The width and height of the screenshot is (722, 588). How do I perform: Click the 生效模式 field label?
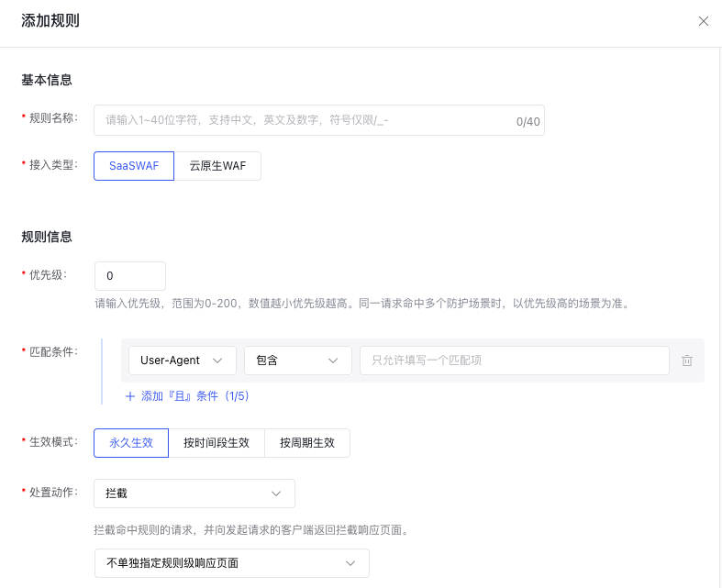click(53, 442)
